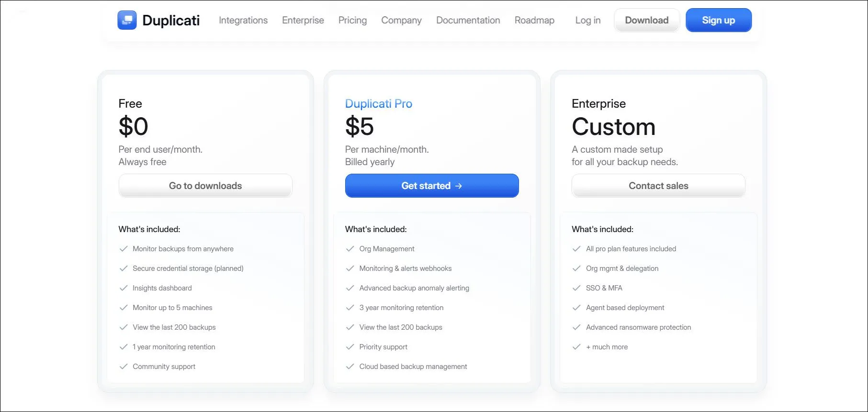View the Roadmap
This screenshot has width=868, height=412.
click(534, 20)
